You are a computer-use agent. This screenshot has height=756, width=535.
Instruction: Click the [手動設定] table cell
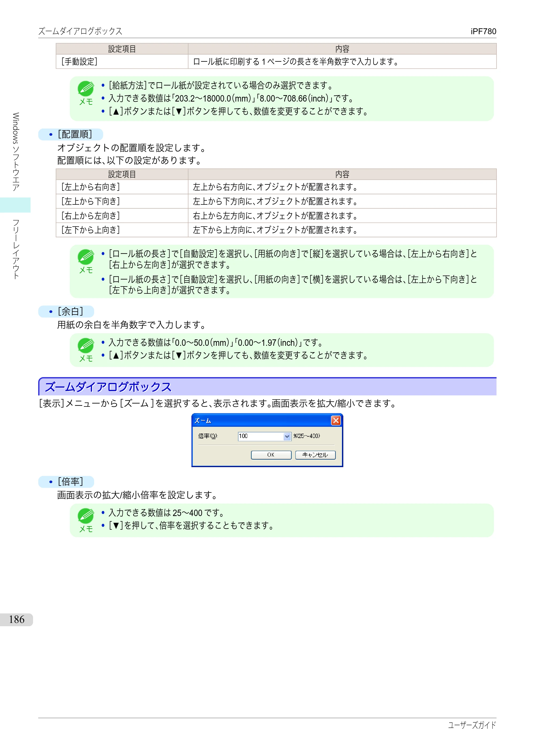(122, 61)
